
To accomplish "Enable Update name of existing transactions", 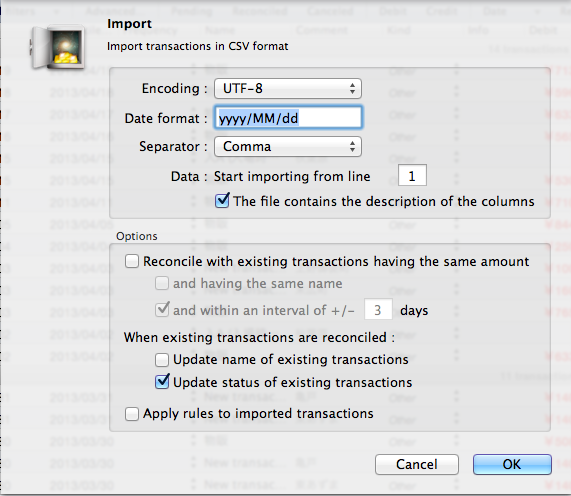I will point(162,360).
